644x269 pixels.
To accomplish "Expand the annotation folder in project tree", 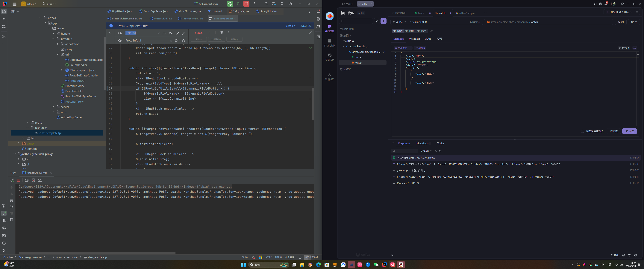I will click(x=57, y=44).
